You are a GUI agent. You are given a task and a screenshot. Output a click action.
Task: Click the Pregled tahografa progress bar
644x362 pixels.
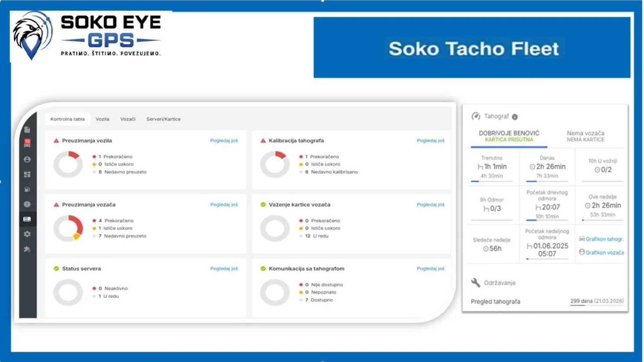pos(597,305)
